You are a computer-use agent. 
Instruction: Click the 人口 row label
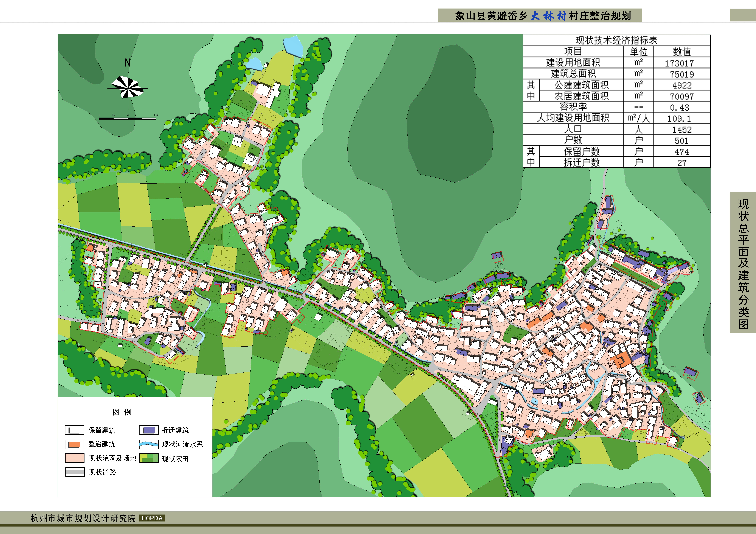[x=573, y=129]
